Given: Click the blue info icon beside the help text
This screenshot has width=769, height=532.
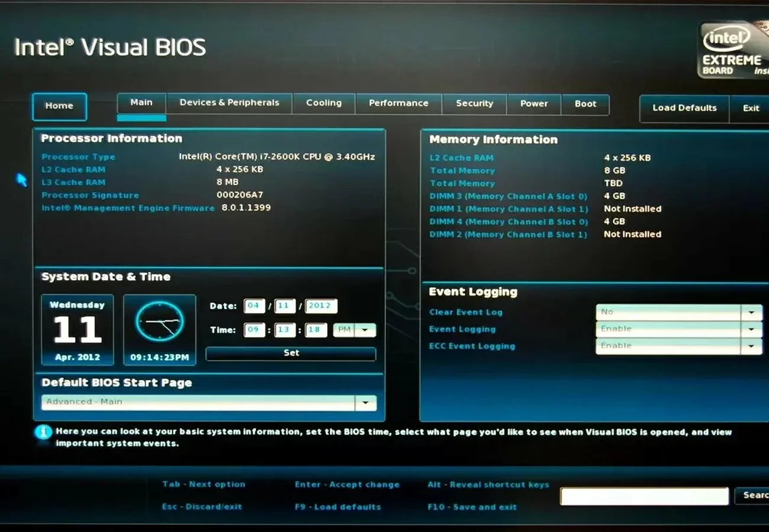Looking at the screenshot, I should click(x=43, y=432).
